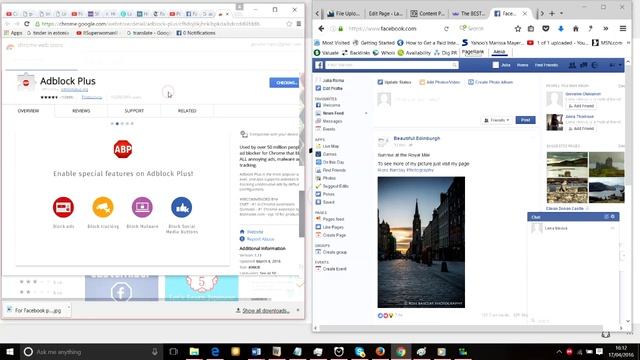Click the Post button on Facebook
The image size is (640, 360).
[x=525, y=120]
